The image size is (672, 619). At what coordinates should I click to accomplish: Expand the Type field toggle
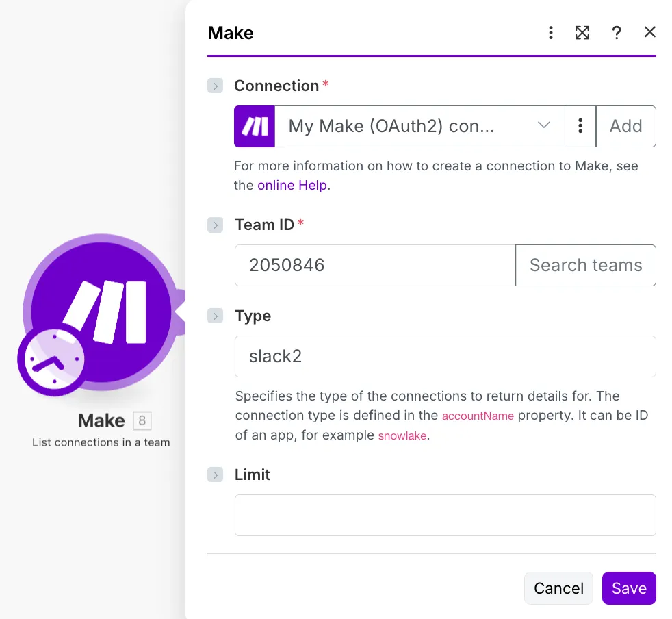point(215,316)
